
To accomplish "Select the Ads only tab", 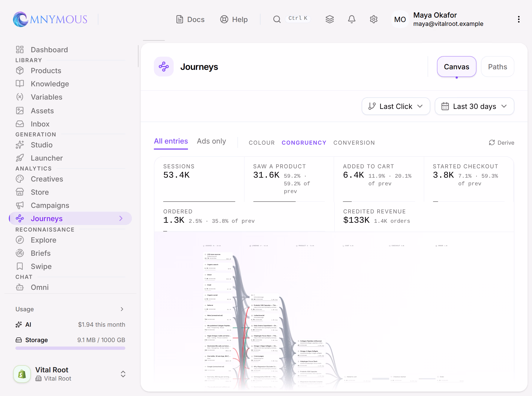I will (211, 141).
